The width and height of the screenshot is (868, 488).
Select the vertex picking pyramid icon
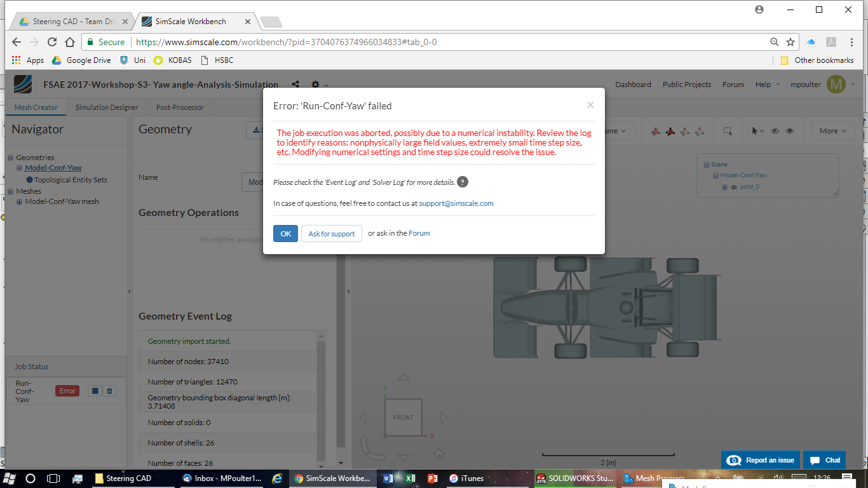coord(700,131)
